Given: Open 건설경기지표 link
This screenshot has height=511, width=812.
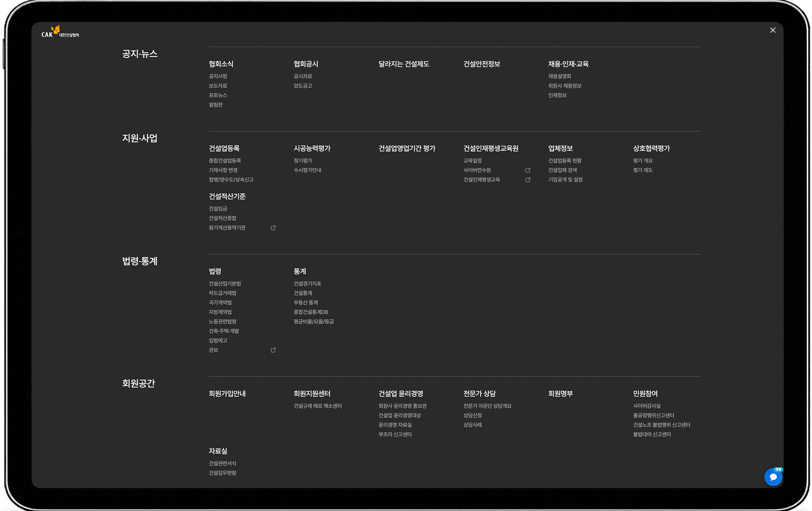Looking at the screenshot, I should click(307, 284).
